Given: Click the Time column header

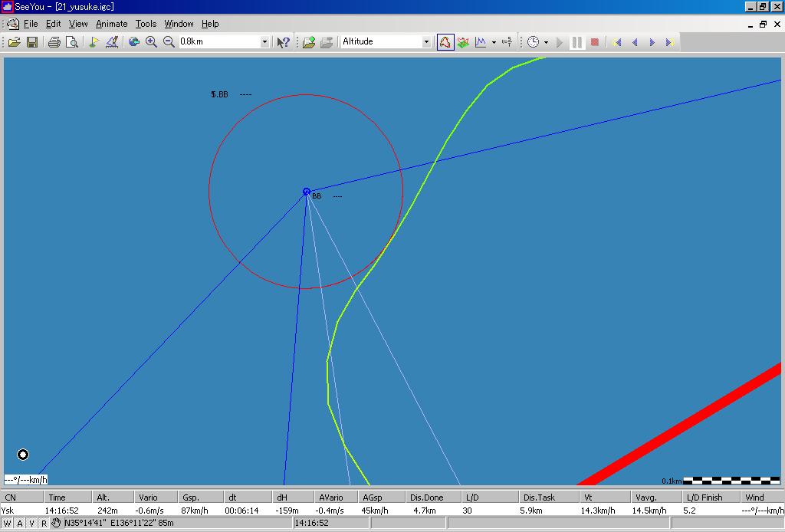Looking at the screenshot, I should (67, 498).
